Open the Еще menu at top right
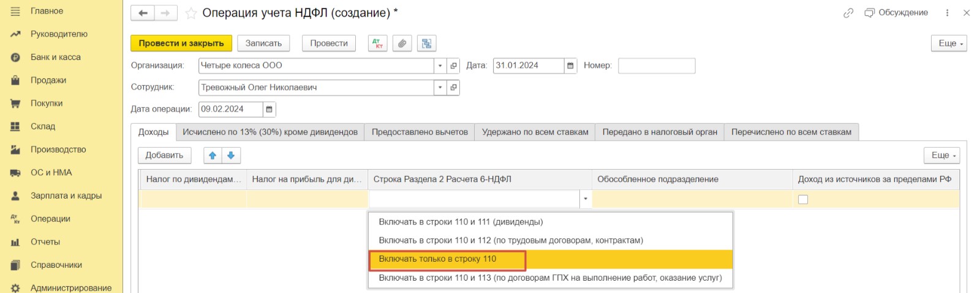The image size is (980, 293). [949, 44]
